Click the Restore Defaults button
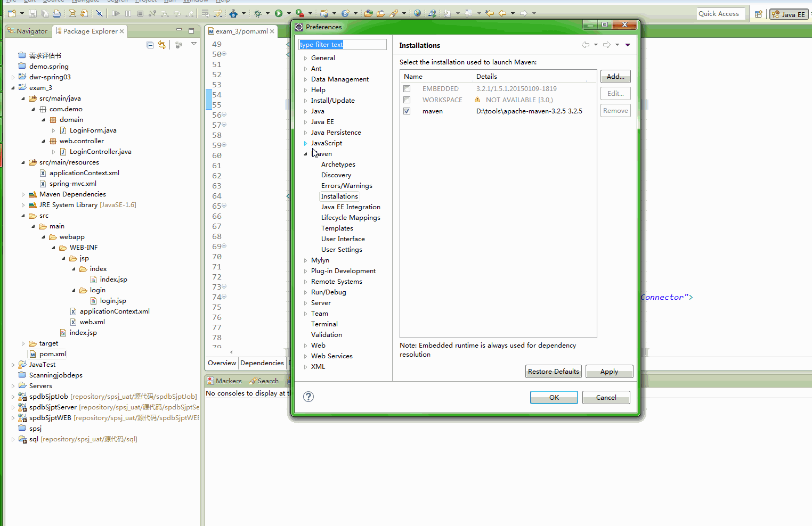 pos(554,372)
